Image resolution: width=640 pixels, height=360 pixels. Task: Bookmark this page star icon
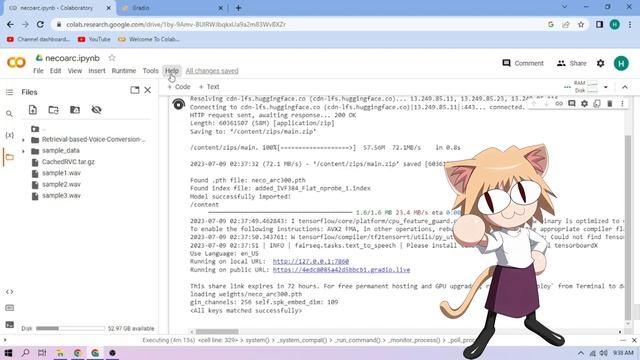pos(581,24)
